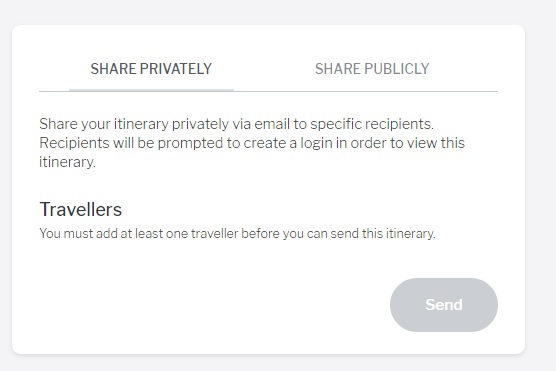The image size is (556, 371).
Task: Click the active underline below Share Privately
Action: (x=151, y=90)
